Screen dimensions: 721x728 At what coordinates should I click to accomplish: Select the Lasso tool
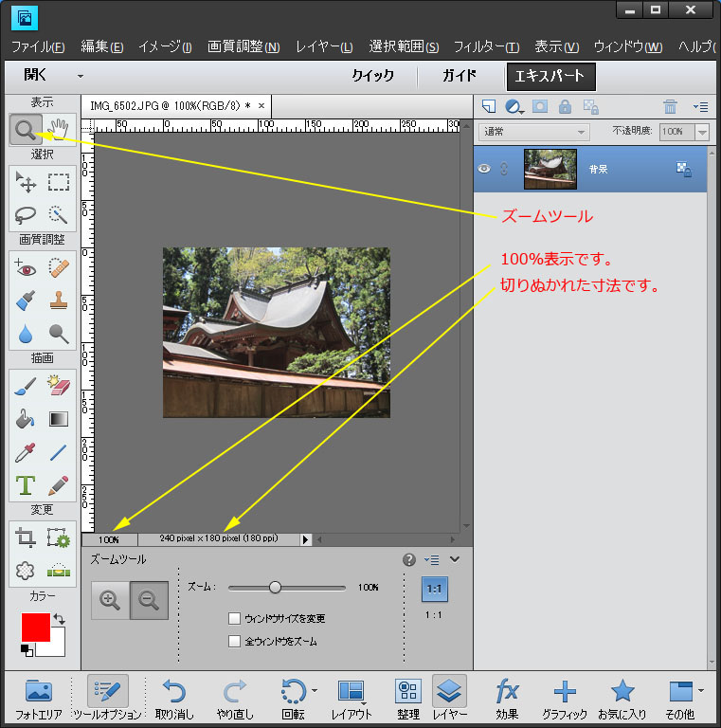pos(26,215)
